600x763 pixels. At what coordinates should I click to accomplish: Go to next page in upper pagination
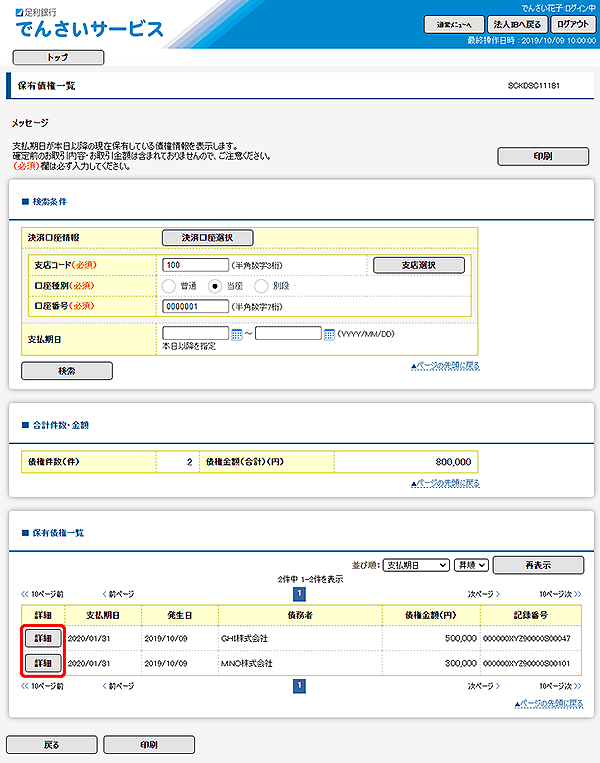tap(483, 593)
